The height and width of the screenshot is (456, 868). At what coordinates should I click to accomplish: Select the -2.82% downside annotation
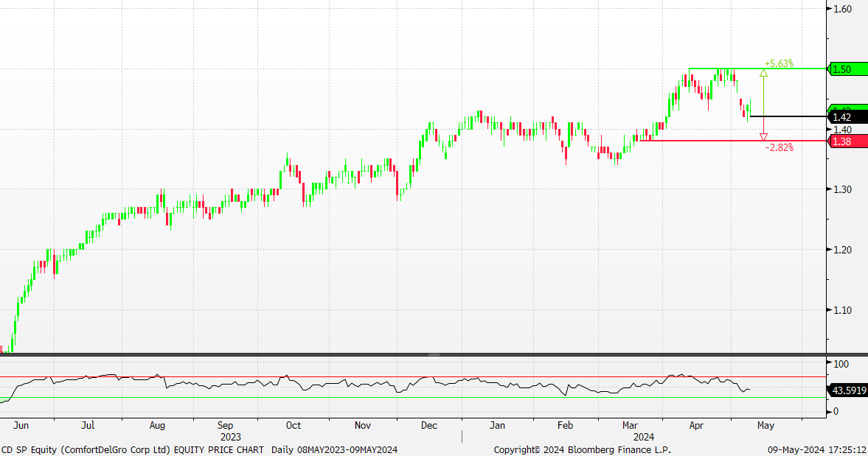click(x=779, y=147)
